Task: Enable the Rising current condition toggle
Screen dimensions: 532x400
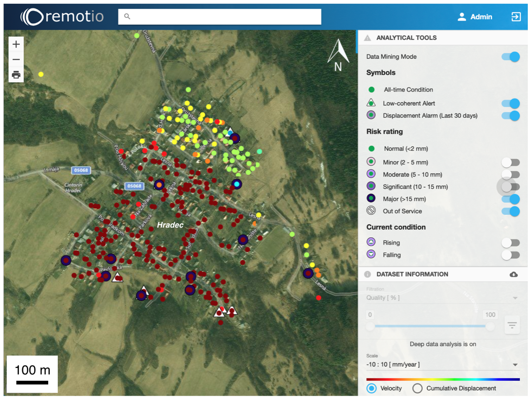Action: coord(510,243)
